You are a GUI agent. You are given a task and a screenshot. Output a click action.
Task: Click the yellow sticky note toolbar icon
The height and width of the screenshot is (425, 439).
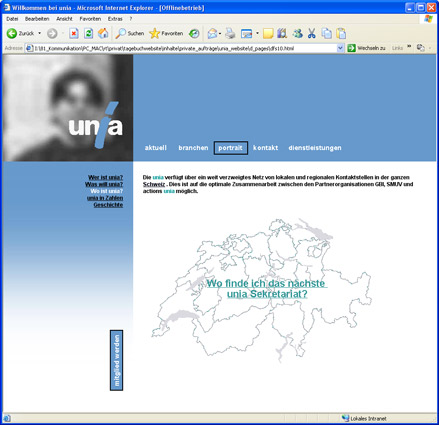click(x=268, y=33)
